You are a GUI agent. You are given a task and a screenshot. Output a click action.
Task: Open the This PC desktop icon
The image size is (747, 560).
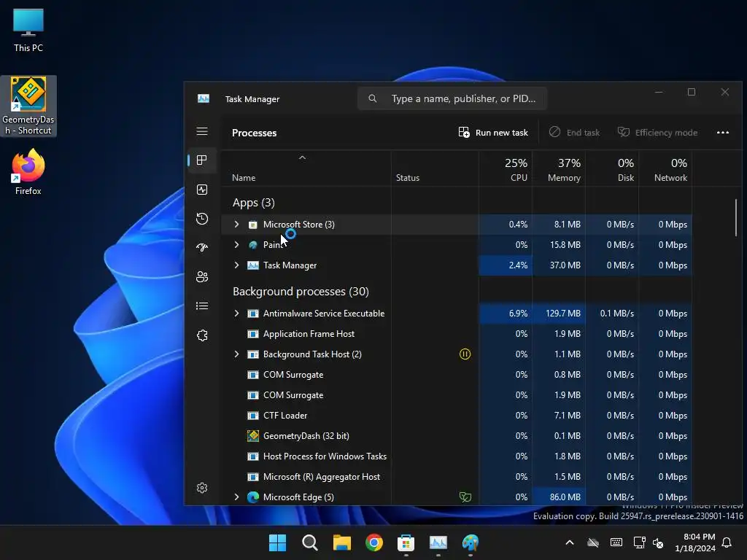28,31
